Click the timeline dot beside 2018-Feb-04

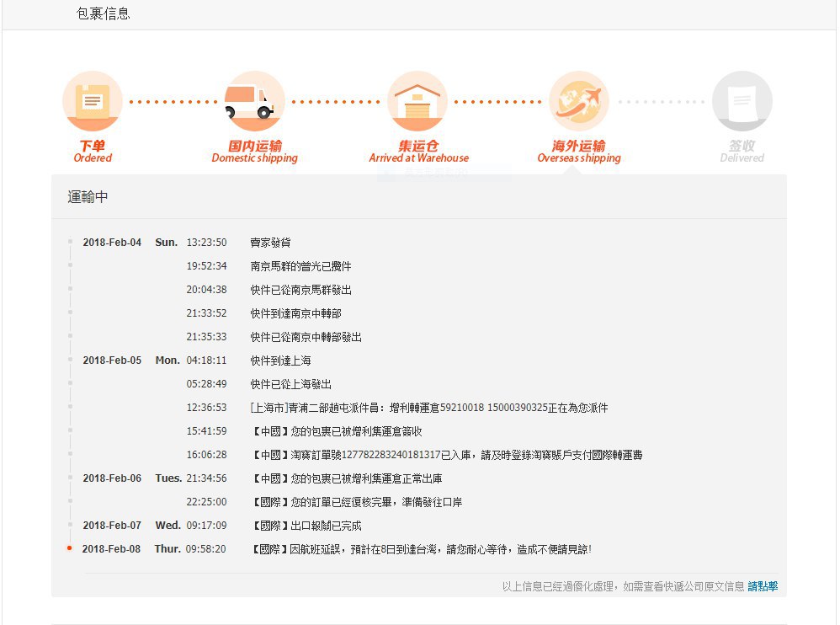click(70, 242)
